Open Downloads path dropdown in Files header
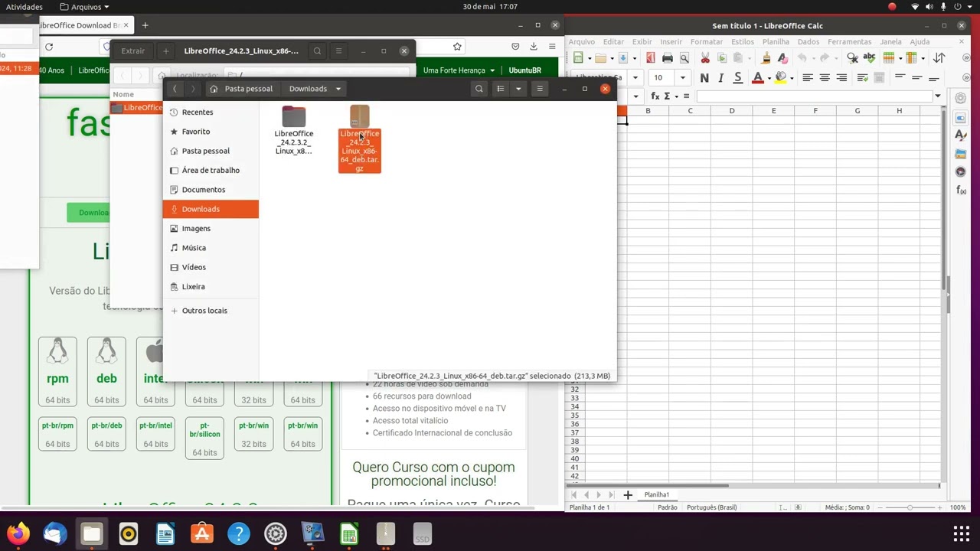 click(338, 89)
